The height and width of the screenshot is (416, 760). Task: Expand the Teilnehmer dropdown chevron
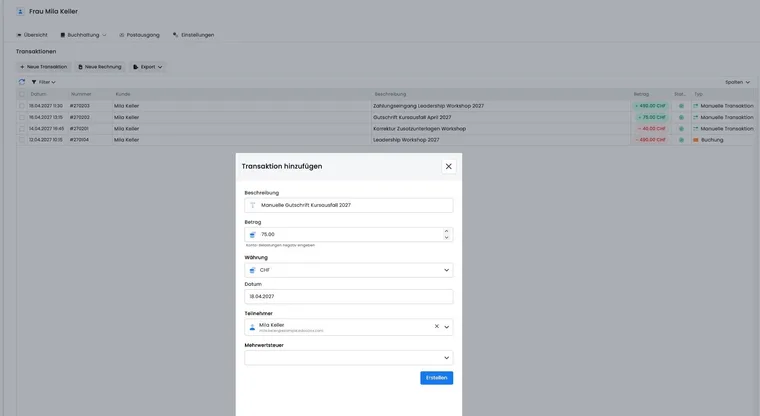pyautogui.click(x=446, y=327)
